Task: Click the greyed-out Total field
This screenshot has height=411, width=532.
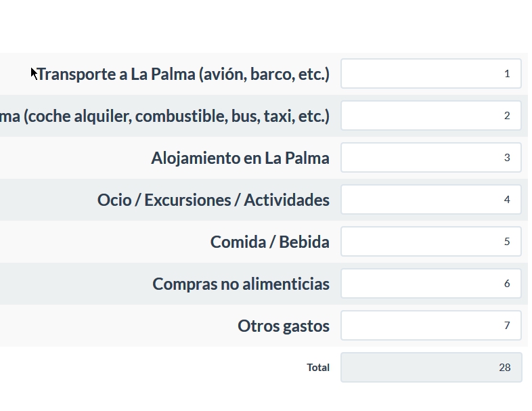Action: (430, 368)
